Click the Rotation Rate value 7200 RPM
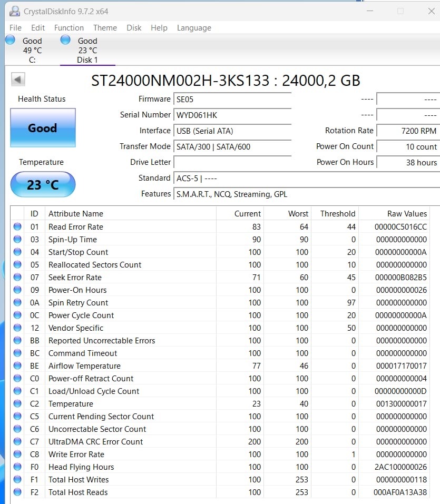The width and height of the screenshot is (440, 504). tap(408, 131)
